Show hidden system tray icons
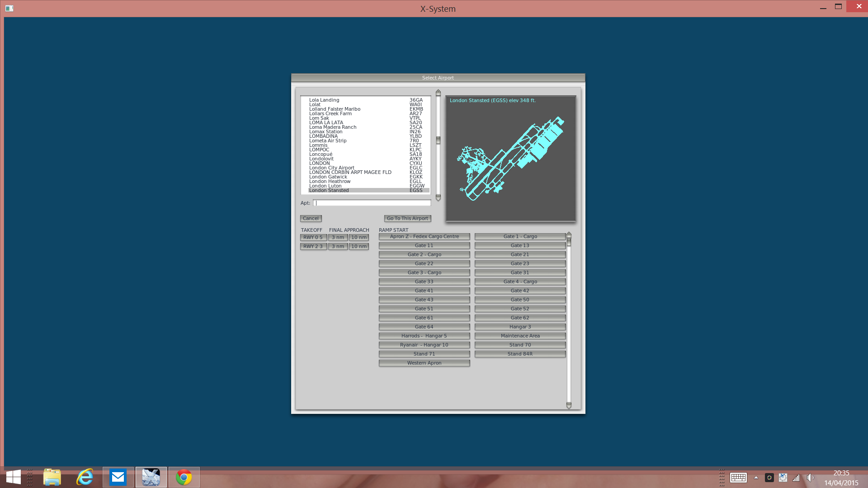The width and height of the screenshot is (868, 488). pos(756,478)
